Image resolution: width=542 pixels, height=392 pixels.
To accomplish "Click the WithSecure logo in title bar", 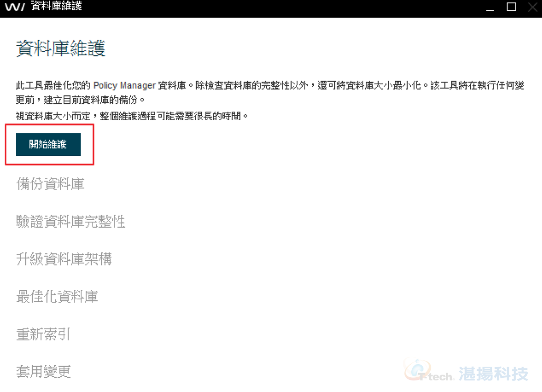I will (x=15, y=6).
